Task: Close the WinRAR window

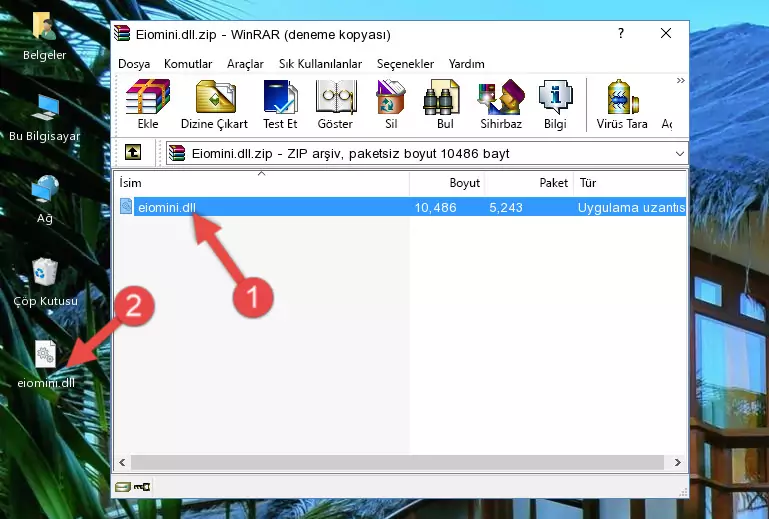Action: coord(666,33)
